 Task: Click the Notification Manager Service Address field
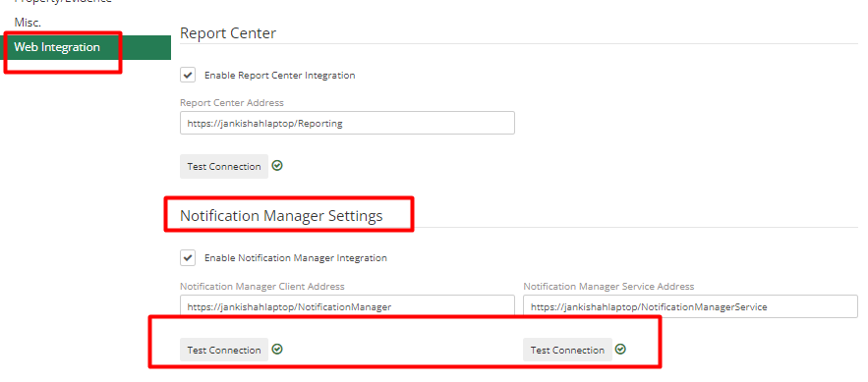690,306
